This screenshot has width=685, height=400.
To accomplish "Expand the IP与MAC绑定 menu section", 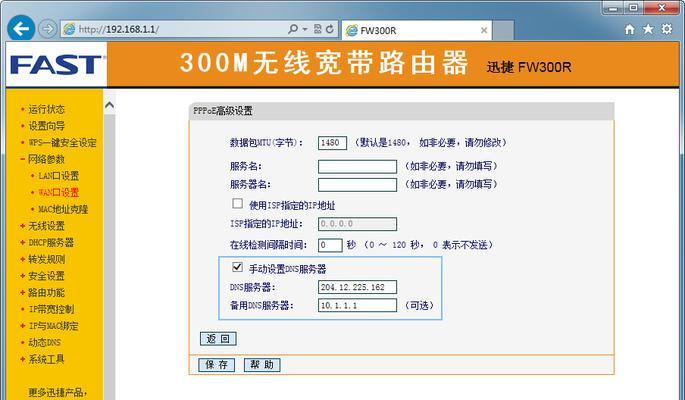I will click(x=53, y=326).
